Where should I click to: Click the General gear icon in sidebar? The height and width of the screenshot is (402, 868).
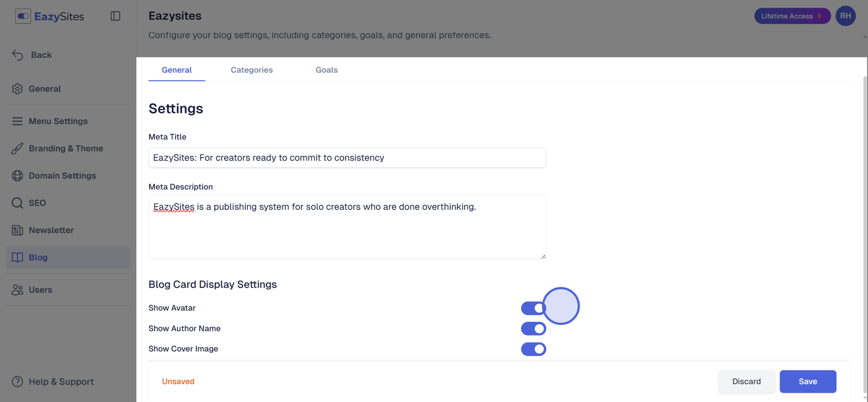pos(17,88)
